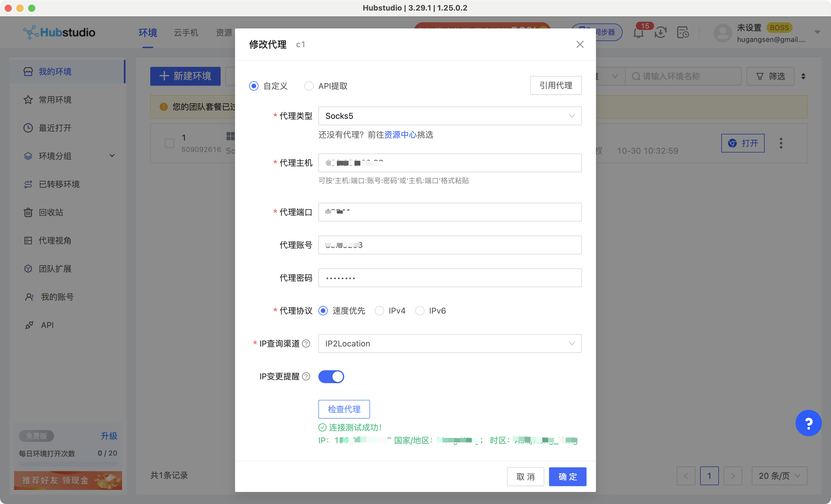Viewport: 831px width, 504px height.
Task: Click the help icon next to IP查询渠道
Action: point(306,344)
